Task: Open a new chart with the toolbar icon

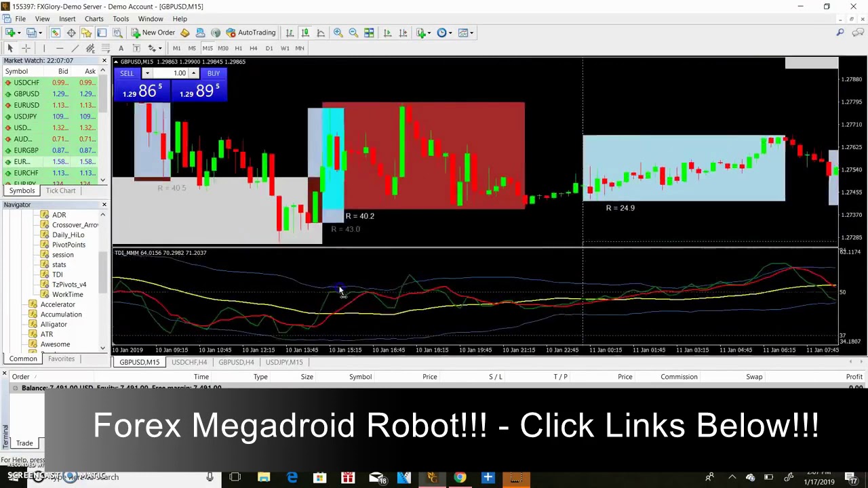Action: coord(10,33)
